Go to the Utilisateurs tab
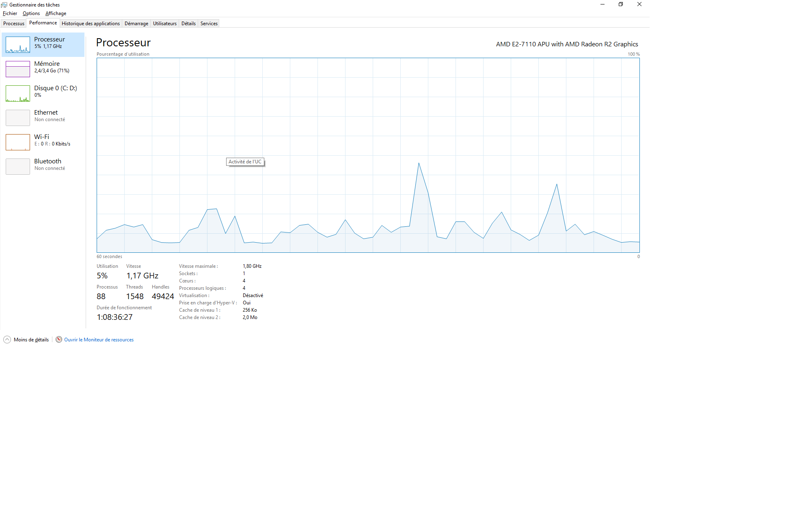 (x=164, y=24)
